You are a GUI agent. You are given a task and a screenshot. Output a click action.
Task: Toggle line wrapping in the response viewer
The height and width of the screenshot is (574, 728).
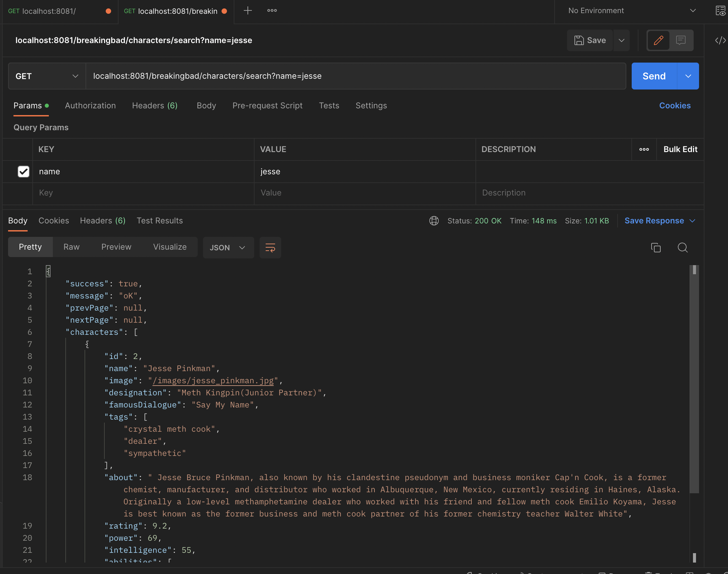tap(270, 247)
